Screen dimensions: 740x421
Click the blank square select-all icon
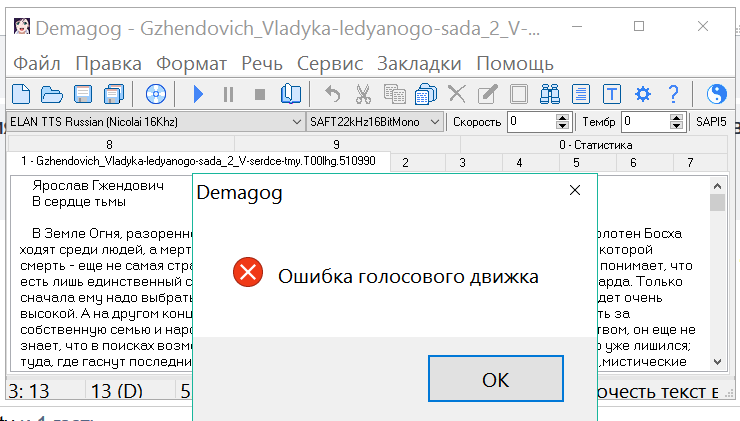[x=519, y=94]
